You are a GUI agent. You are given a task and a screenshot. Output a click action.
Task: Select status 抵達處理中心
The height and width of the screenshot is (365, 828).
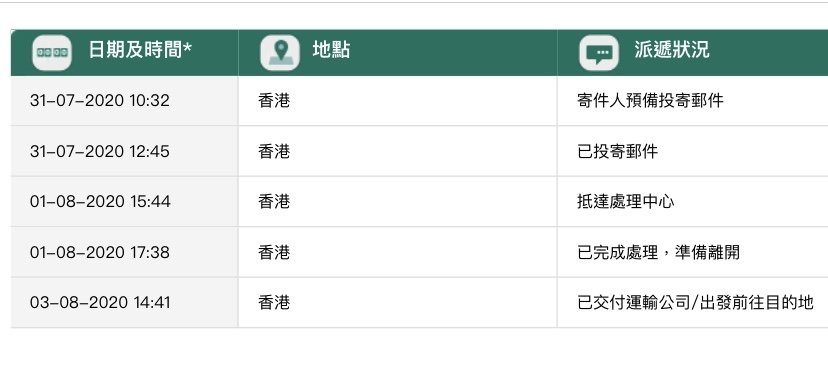point(626,201)
